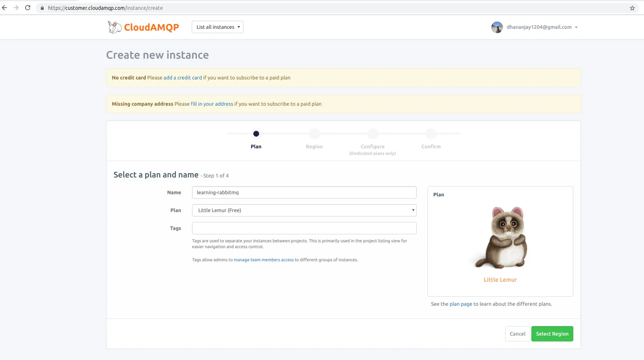Image resolution: width=644 pixels, height=360 pixels.
Task: Click the Confirm step in wizard
Action: point(431,140)
